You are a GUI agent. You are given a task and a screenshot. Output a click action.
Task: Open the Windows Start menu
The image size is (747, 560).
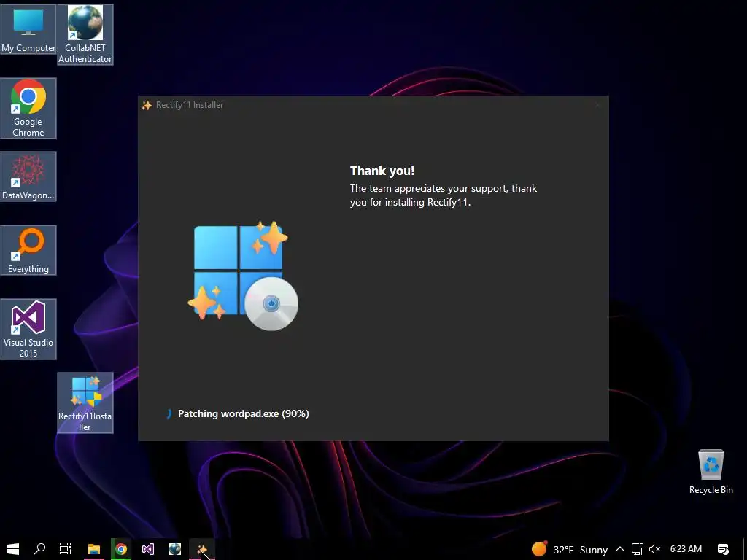point(13,549)
